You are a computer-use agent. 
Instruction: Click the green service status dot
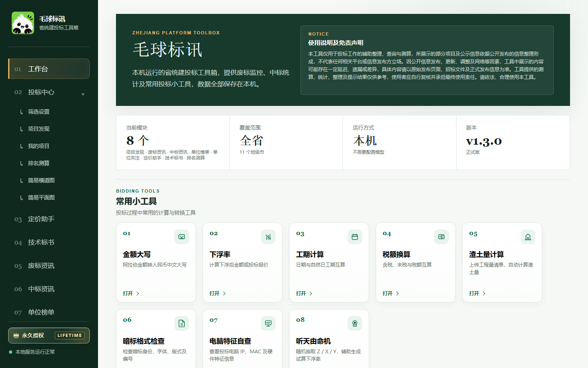coord(11,352)
